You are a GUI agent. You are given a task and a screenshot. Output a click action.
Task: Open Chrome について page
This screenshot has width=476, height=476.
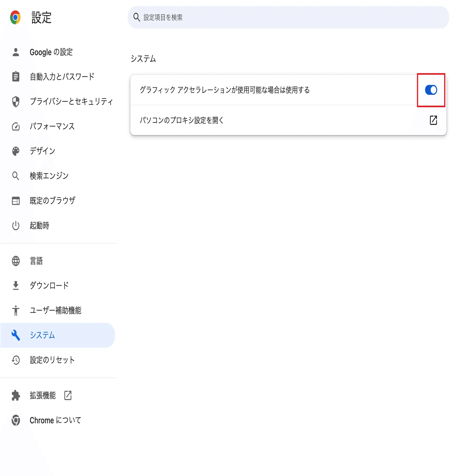click(x=55, y=420)
